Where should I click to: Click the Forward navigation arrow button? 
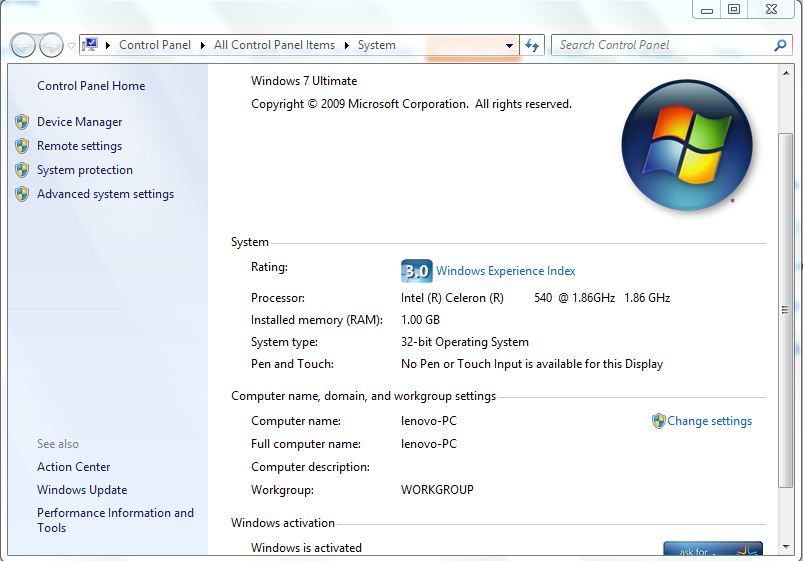tap(51, 46)
